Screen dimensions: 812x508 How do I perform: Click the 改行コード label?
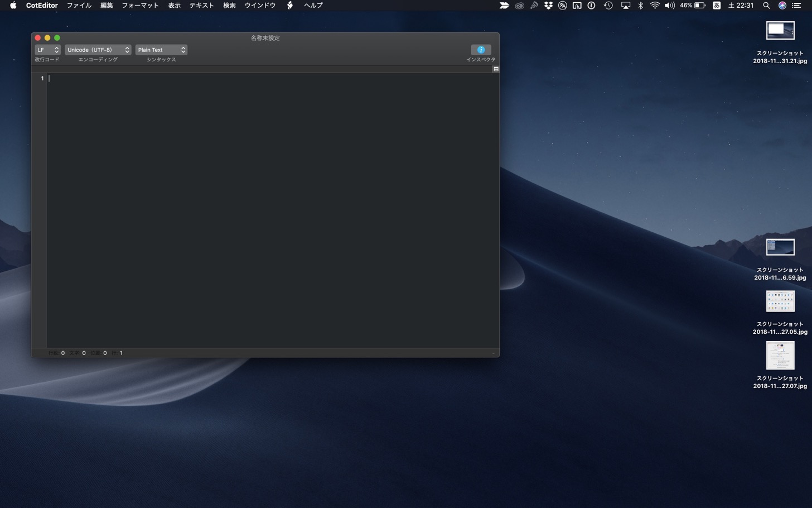coord(47,59)
